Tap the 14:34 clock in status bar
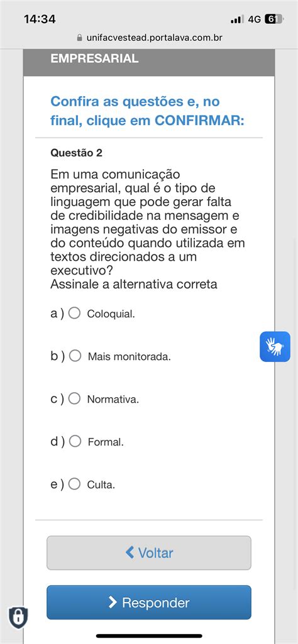 [40, 19]
